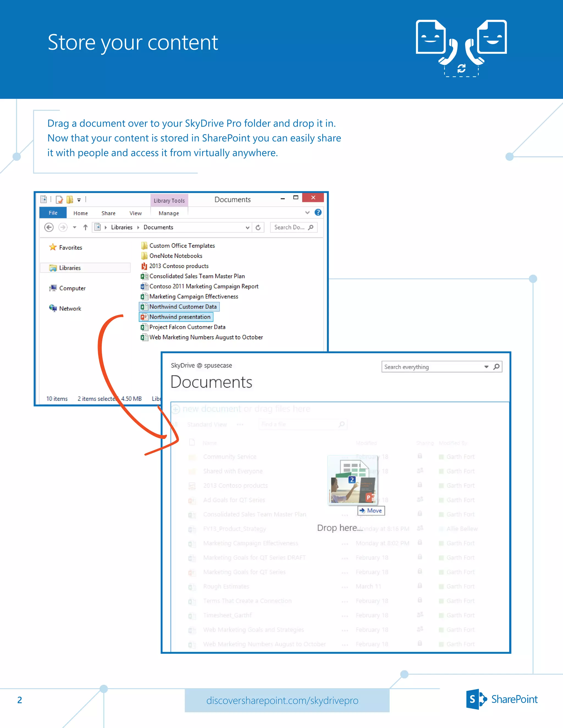Open the recent locations dropdown arrow
The height and width of the screenshot is (728, 563).
click(x=75, y=227)
